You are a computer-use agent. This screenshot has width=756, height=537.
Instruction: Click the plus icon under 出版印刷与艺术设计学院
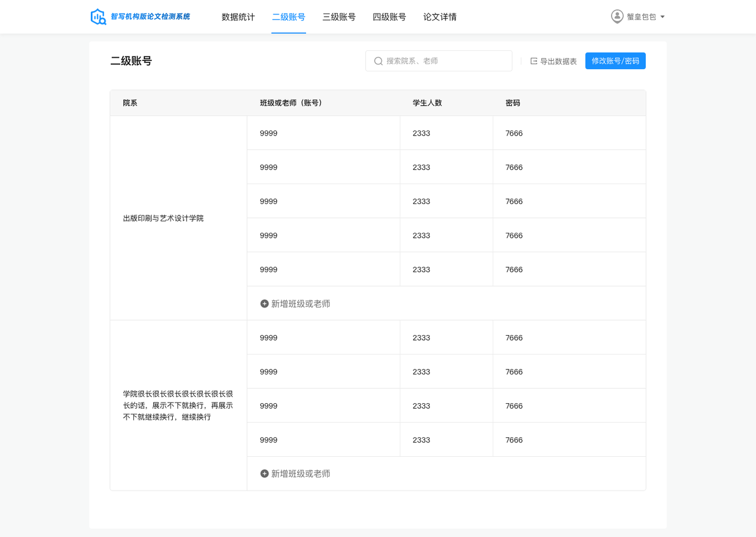tap(265, 304)
